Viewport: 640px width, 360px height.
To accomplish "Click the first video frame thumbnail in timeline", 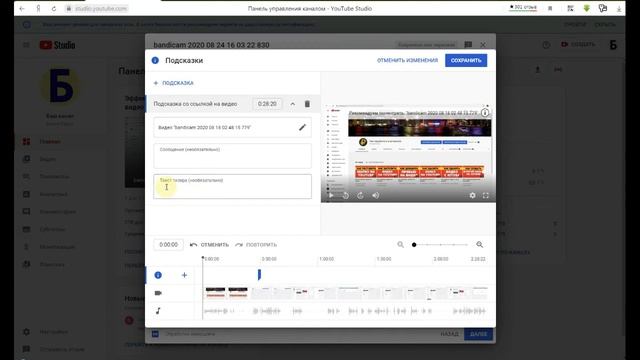I will (x=216, y=292).
